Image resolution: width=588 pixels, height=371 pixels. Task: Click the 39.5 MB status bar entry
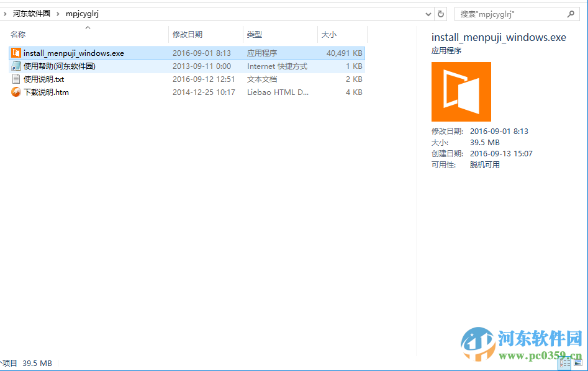coord(37,363)
